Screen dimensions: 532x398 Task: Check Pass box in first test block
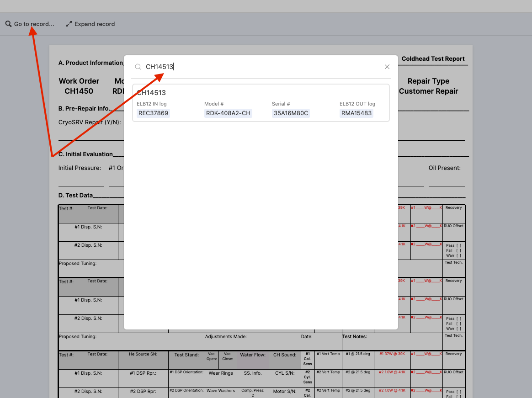(x=458, y=245)
